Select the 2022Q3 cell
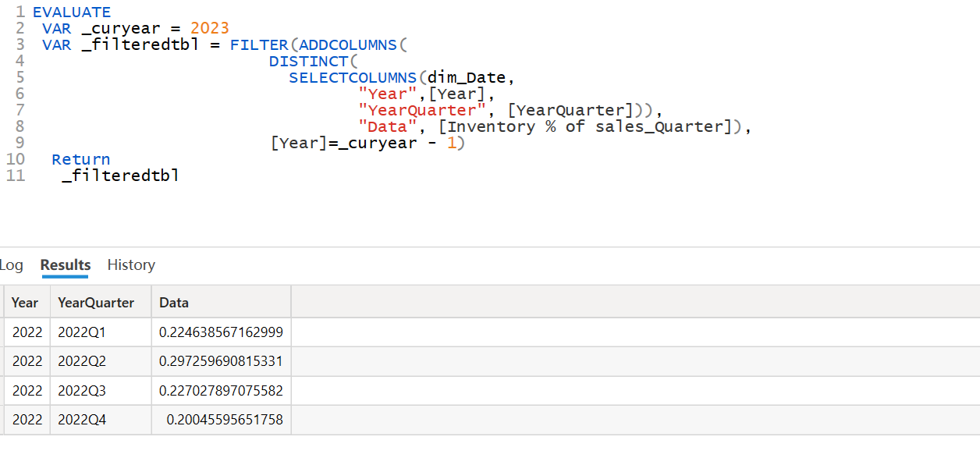This screenshot has width=980, height=465. 101,390
